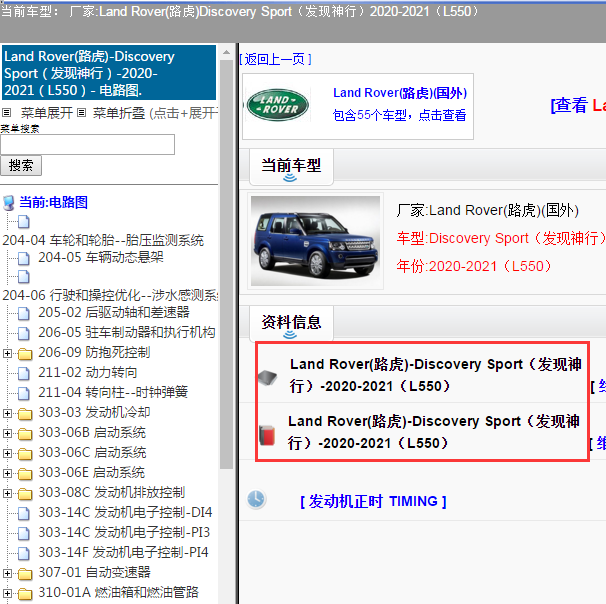Click page icon for 303-14F 发动机电子控制-PI4

tap(24, 554)
